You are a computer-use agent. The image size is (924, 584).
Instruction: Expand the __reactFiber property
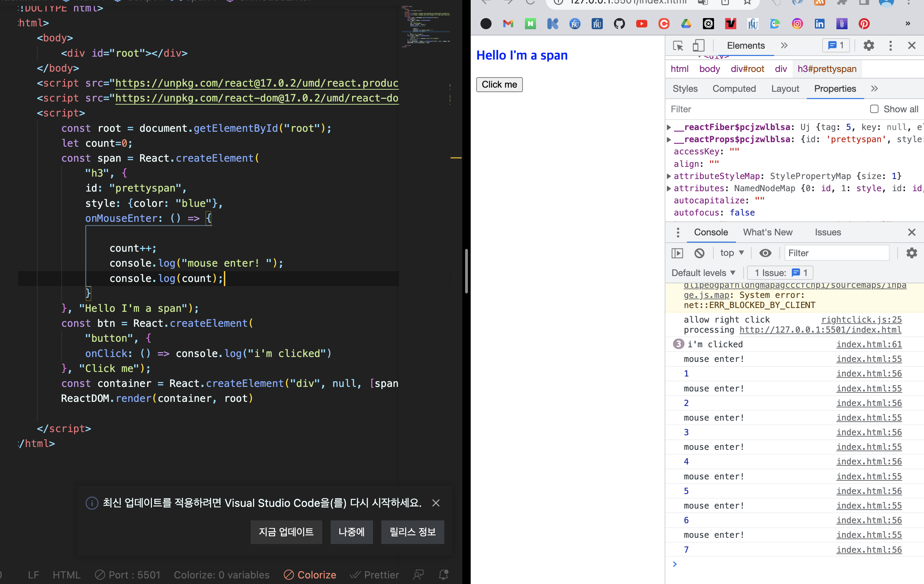tap(669, 127)
